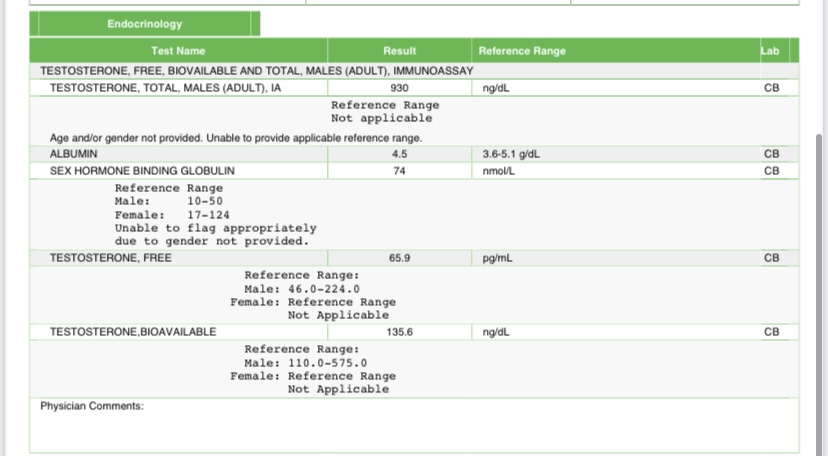Select the albumin result 4.5
The image size is (828, 456).
coord(399,154)
